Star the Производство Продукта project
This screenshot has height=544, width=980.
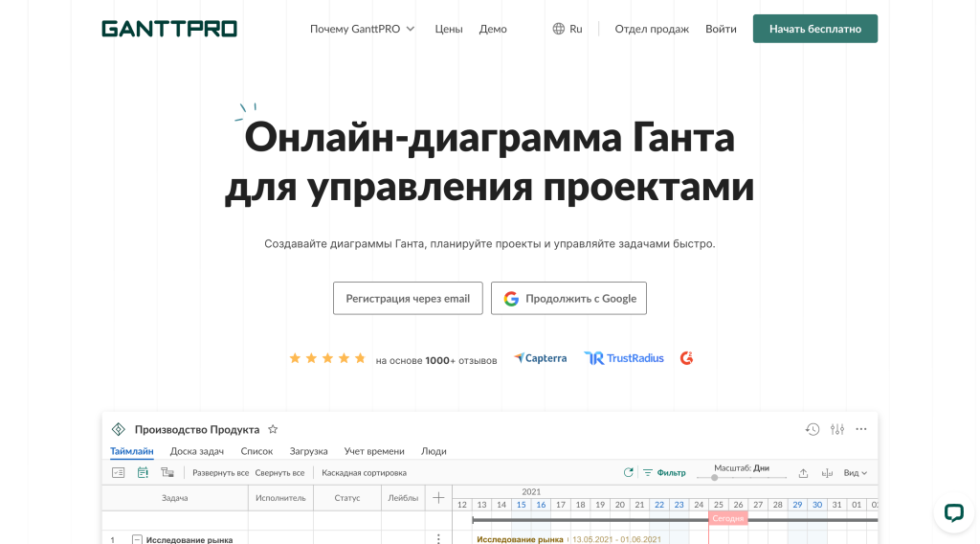coord(273,430)
